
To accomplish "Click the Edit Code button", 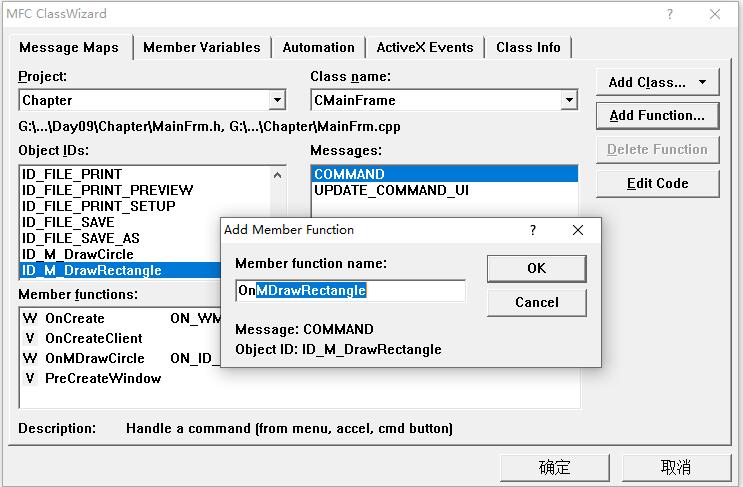I will point(657,183).
